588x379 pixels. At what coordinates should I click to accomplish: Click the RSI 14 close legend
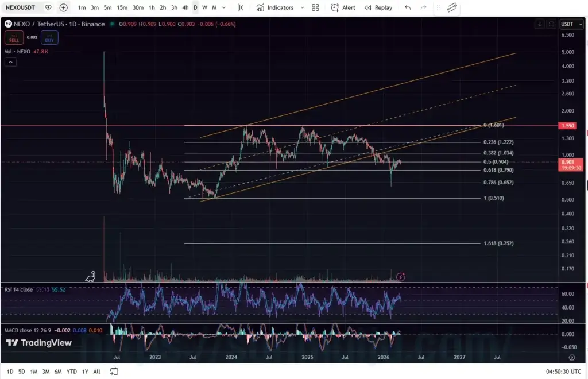click(18, 289)
